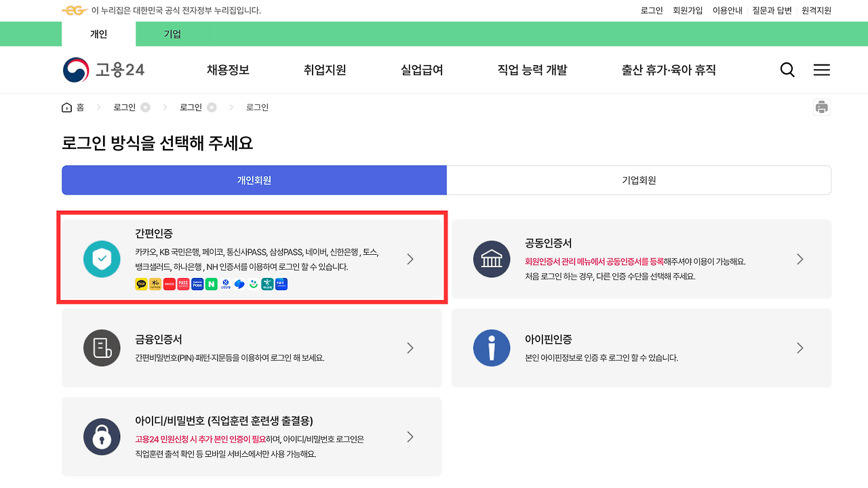Open the 금융인증서 login option
Screen dimensions: 868x488
coord(251,348)
